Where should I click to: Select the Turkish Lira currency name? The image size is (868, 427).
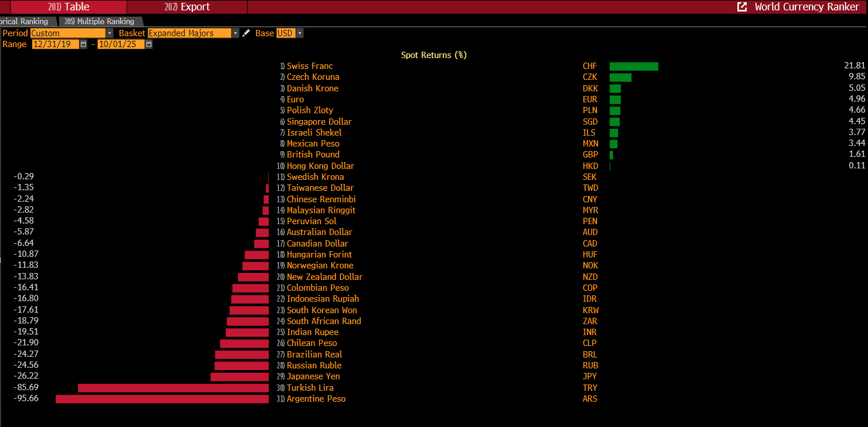[x=310, y=388]
